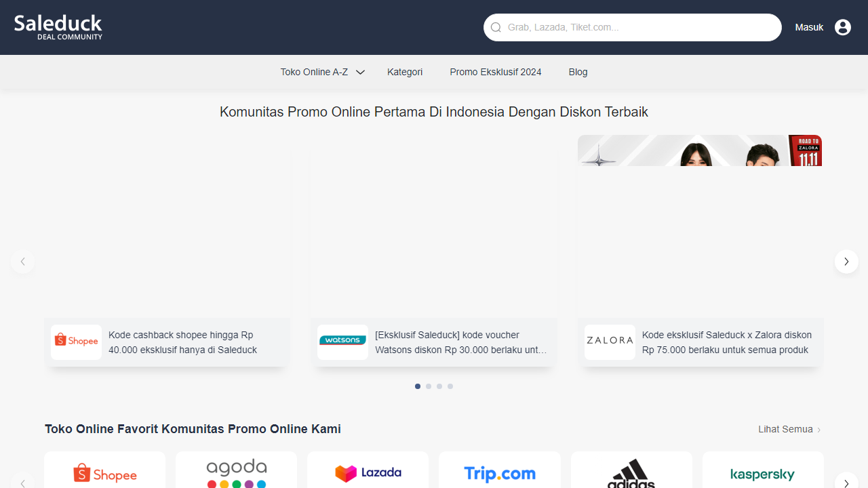Select the second carousel pagination dot
Screen dimensions: 868x488
[x=428, y=386]
